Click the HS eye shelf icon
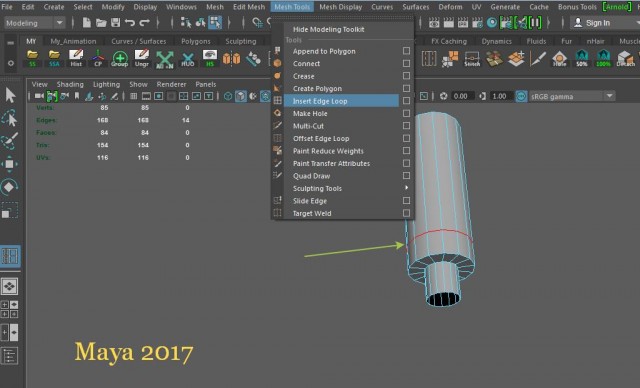This screenshot has width=640, height=388. (x=210, y=58)
